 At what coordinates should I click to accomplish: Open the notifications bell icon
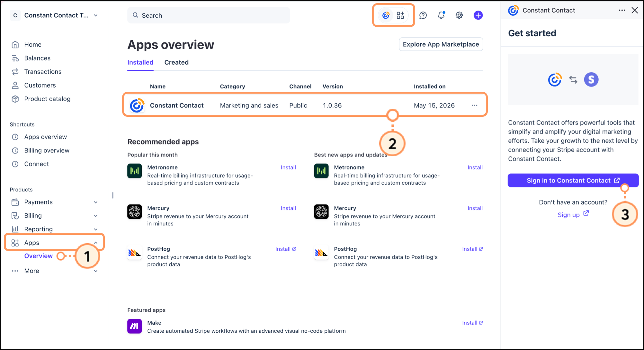point(441,15)
